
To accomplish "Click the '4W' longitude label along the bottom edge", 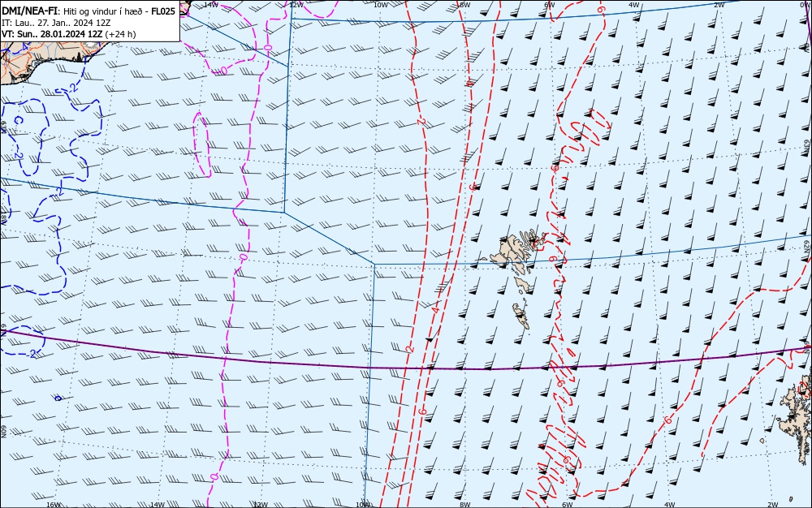I will (670, 505).
